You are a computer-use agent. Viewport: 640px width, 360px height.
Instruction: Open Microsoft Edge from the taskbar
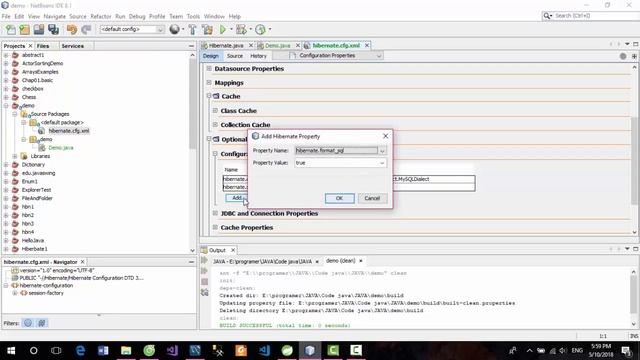tap(80, 351)
